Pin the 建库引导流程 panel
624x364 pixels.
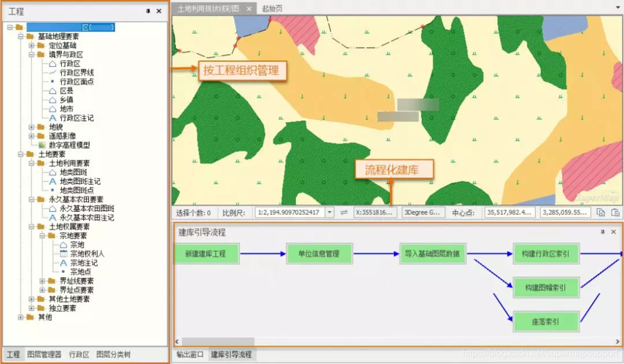click(603, 232)
